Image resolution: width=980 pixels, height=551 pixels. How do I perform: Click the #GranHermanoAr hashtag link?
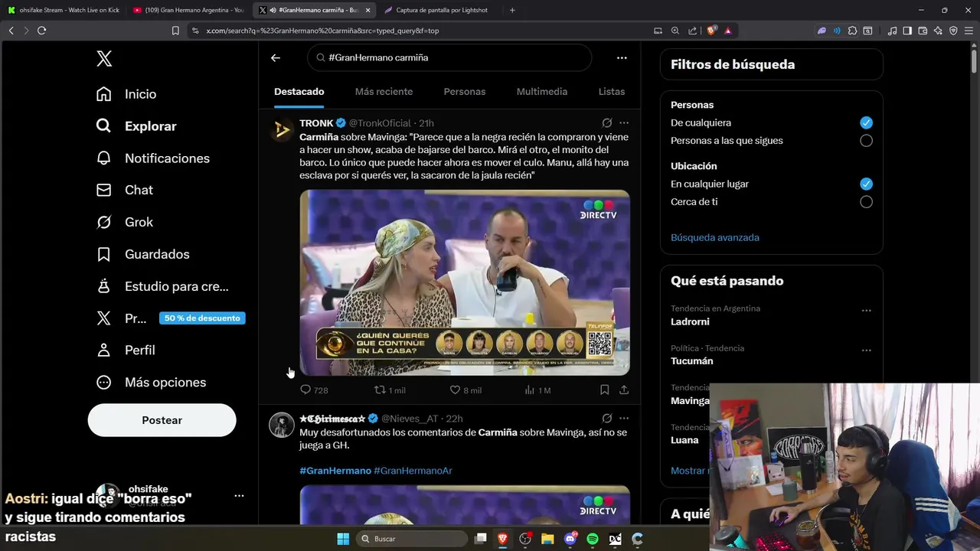(x=413, y=471)
